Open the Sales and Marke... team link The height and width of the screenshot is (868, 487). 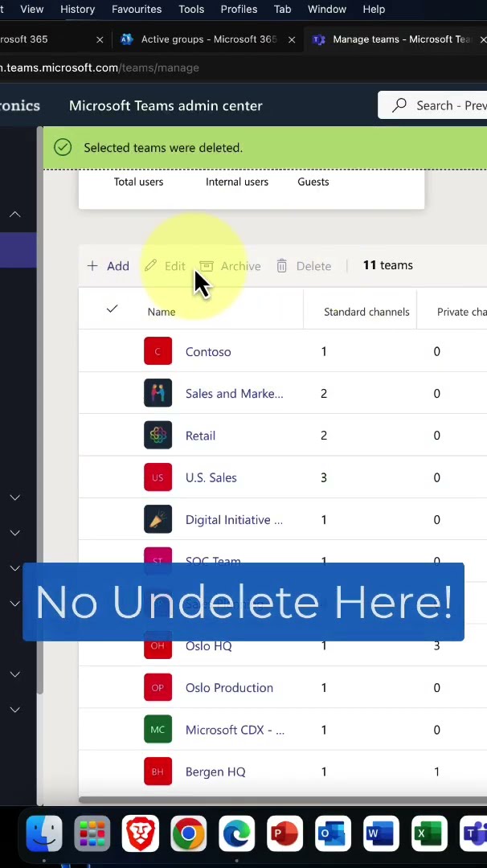click(234, 394)
